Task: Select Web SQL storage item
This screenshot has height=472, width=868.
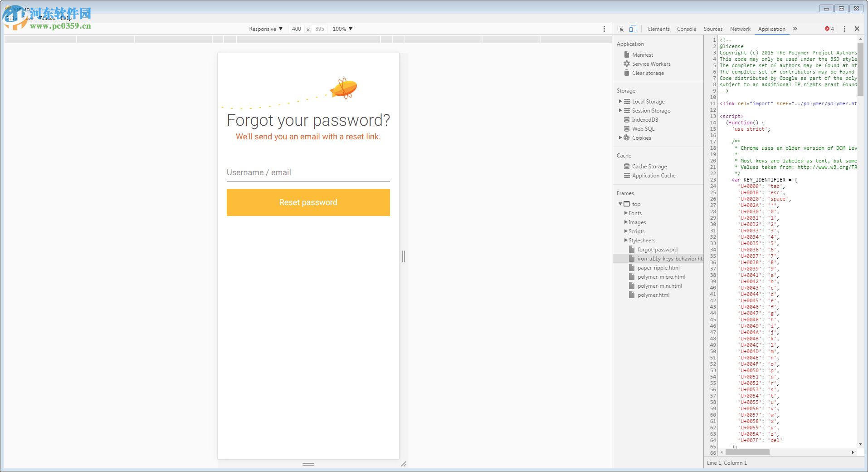Action: [643, 128]
